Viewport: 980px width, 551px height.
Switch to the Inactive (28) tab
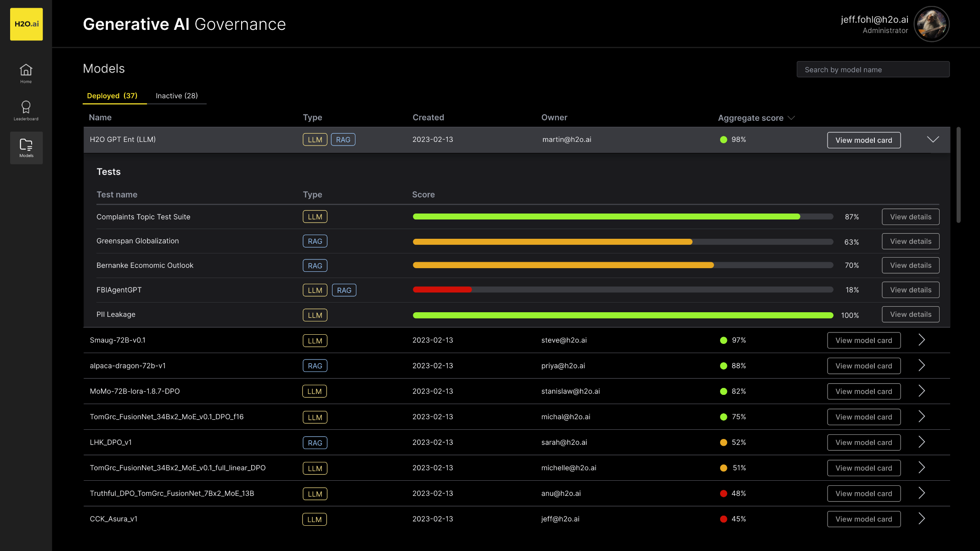click(177, 96)
